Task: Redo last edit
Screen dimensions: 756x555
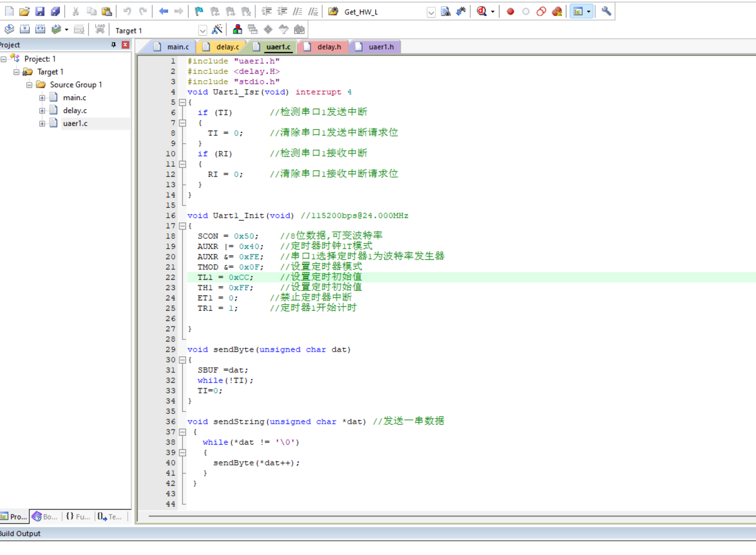Action: 143,12
